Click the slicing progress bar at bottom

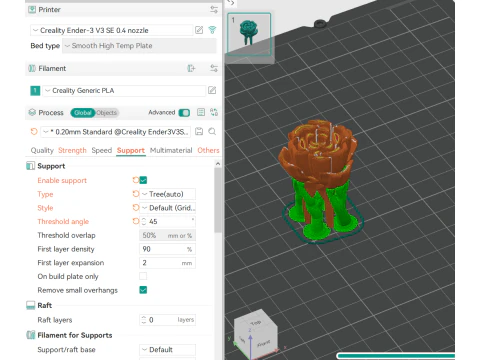(396, 356)
